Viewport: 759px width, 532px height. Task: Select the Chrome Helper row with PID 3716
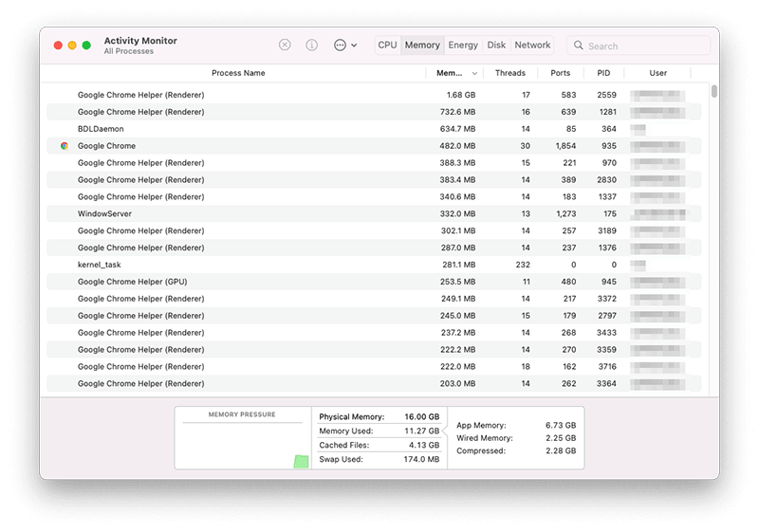[374, 367]
